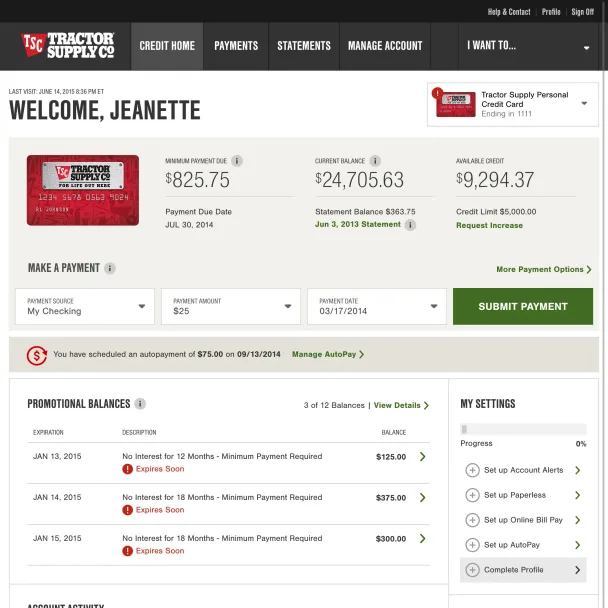The image size is (608, 608).
Task: Click the My Settings progress bar
Action: coord(523,429)
